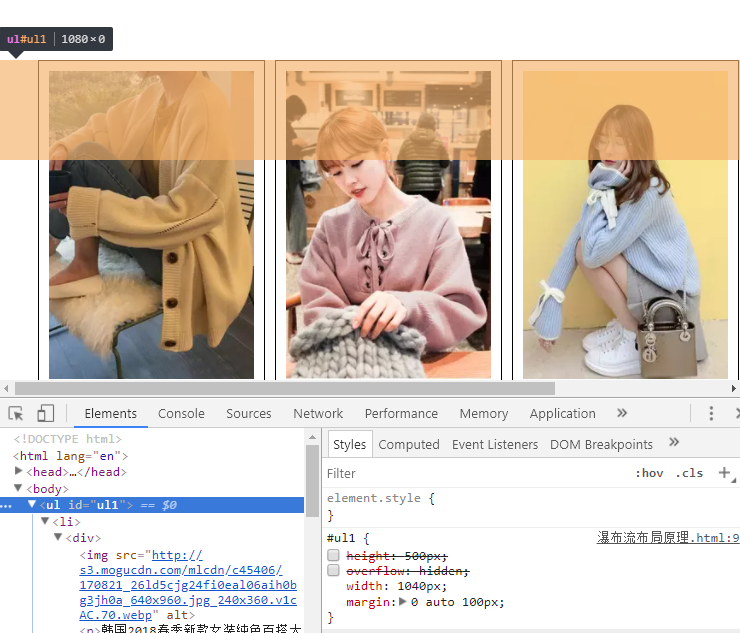
Task: Select the Event Listeners sidebar tab
Action: coord(495,444)
